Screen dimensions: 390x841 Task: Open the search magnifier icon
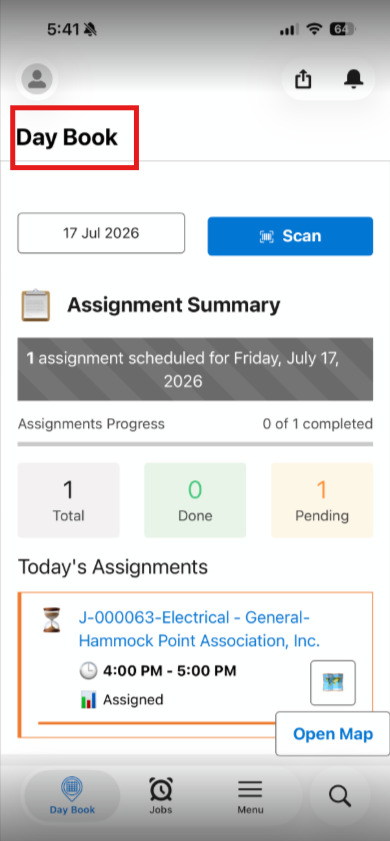tap(340, 795)
